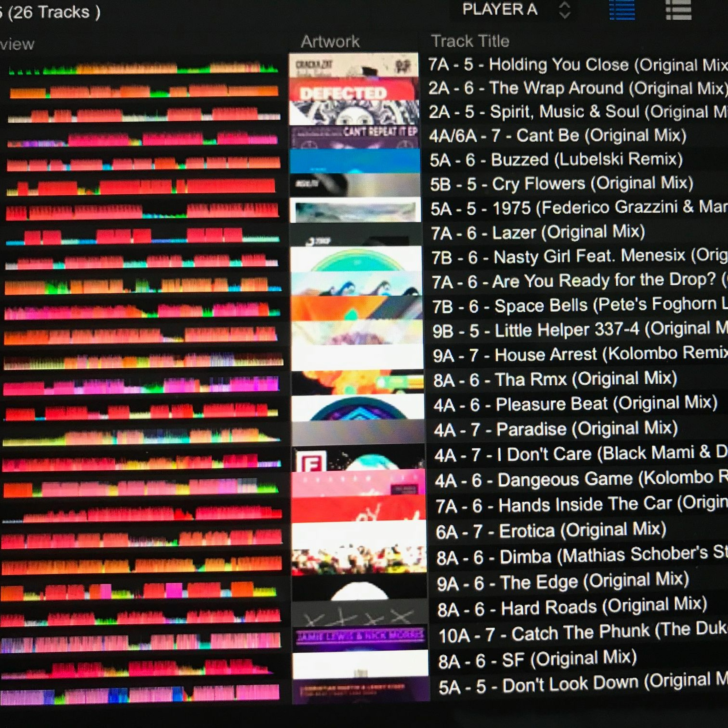
Task: Click the waveform preview of Cry Flowers
Action: coord(141,187)
